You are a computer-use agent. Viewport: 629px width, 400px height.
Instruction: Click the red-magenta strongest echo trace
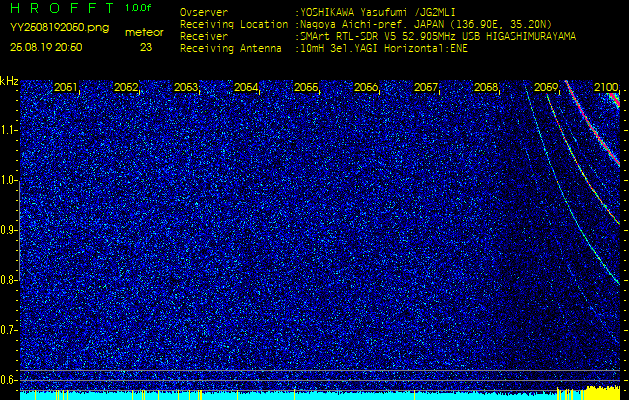click(x=594, y=129)
